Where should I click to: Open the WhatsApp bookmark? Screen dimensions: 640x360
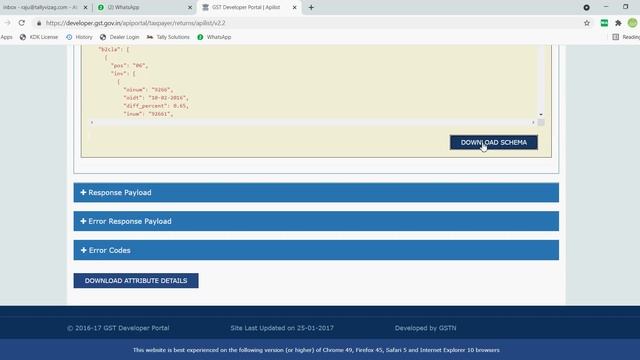point(214,37)
